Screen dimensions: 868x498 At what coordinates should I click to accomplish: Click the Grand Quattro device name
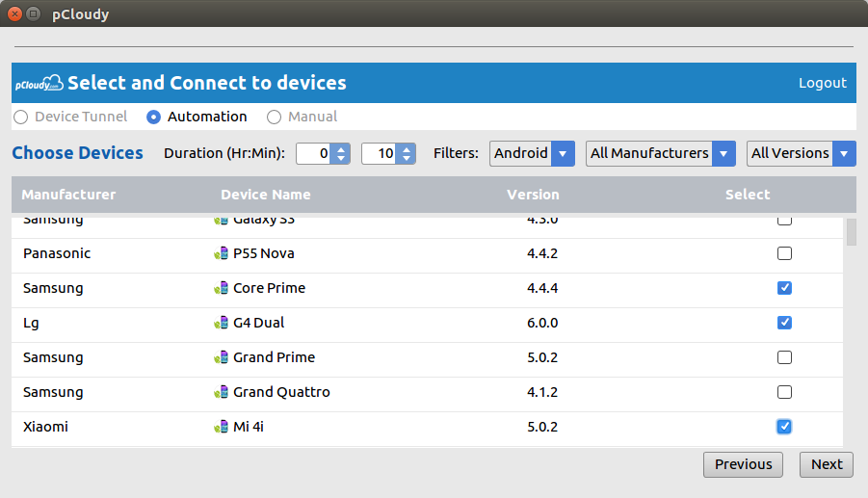[x=281, y=392]
